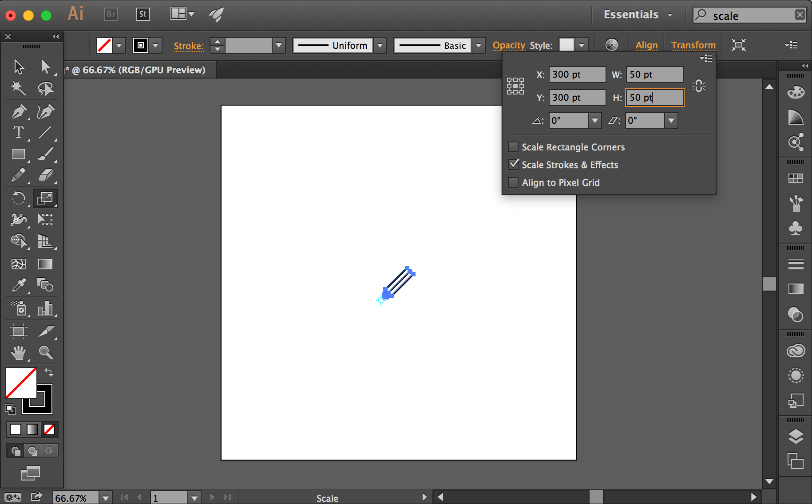Select the Type tool
The width and height of the screenshot is (812, 504).
[19, 133]
